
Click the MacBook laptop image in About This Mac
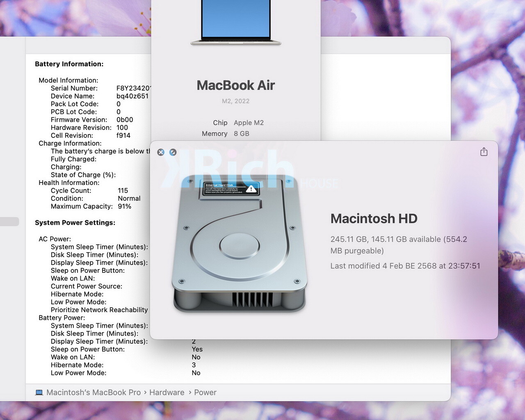tap(236, 23)
